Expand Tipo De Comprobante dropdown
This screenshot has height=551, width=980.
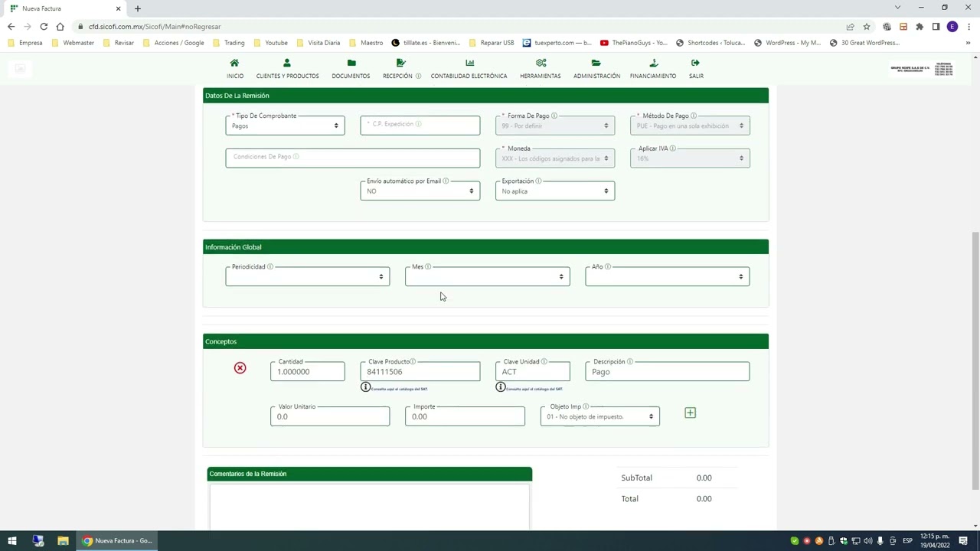[285, 126]
